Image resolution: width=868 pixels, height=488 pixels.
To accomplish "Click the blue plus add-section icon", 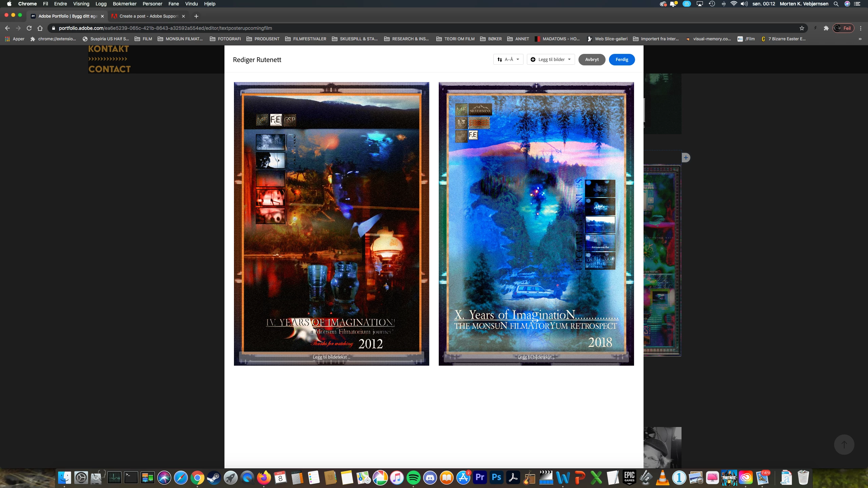I will pyautogui.click(x=686, y=158).
